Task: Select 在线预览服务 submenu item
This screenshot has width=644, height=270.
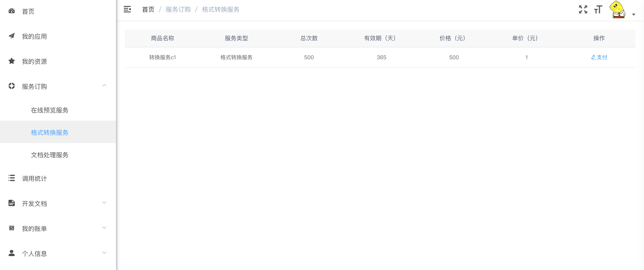Action: 58,110
